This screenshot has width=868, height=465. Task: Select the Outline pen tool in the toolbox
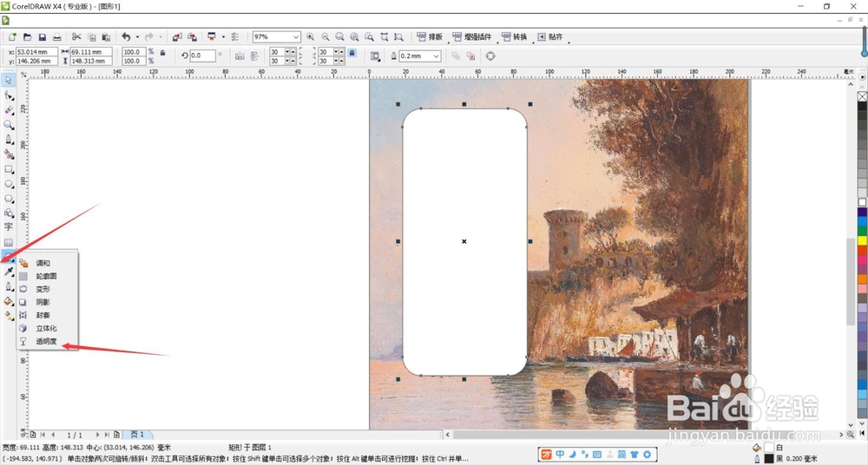(9, 286)
